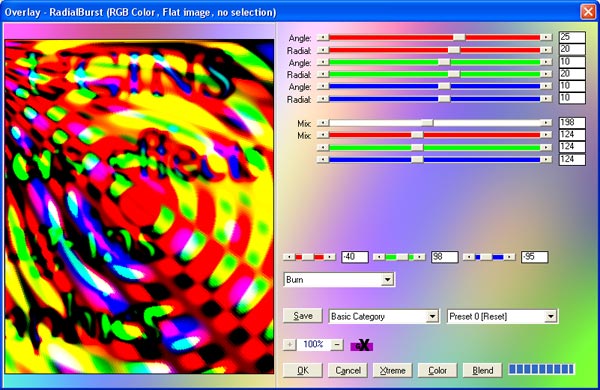Click the red Angle value field

[x=572, y=37]
